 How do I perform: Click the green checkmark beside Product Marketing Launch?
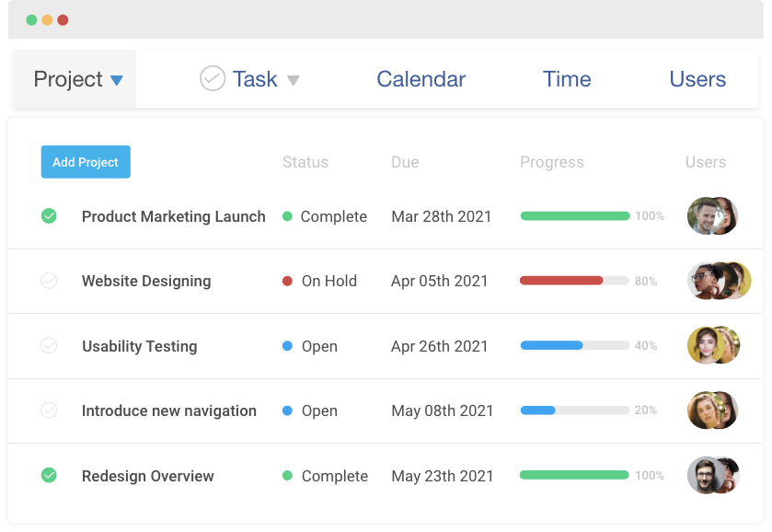[x=51, y=216]
